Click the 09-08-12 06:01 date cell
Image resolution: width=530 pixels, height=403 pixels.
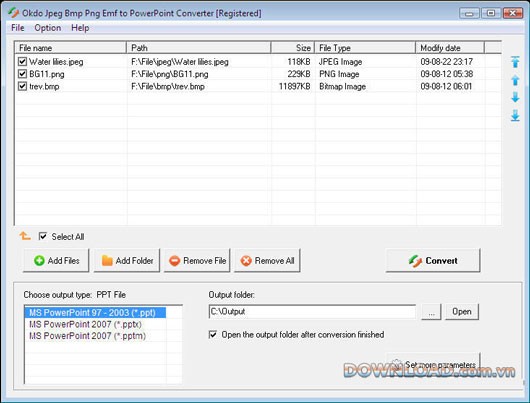[x=446, y=86]
